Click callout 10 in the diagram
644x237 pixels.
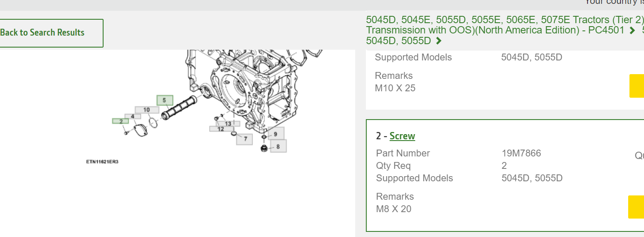click(x=147, y=110)
